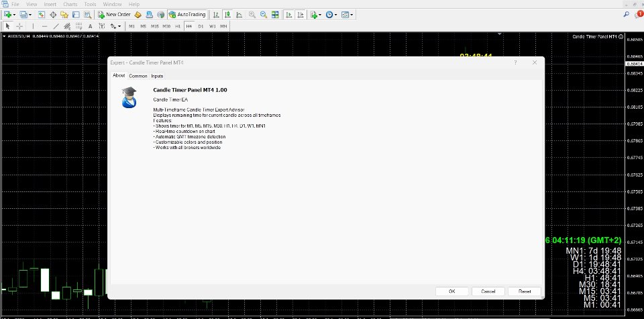
Task: Select the horizontal line tool
Action: [45, 26]
